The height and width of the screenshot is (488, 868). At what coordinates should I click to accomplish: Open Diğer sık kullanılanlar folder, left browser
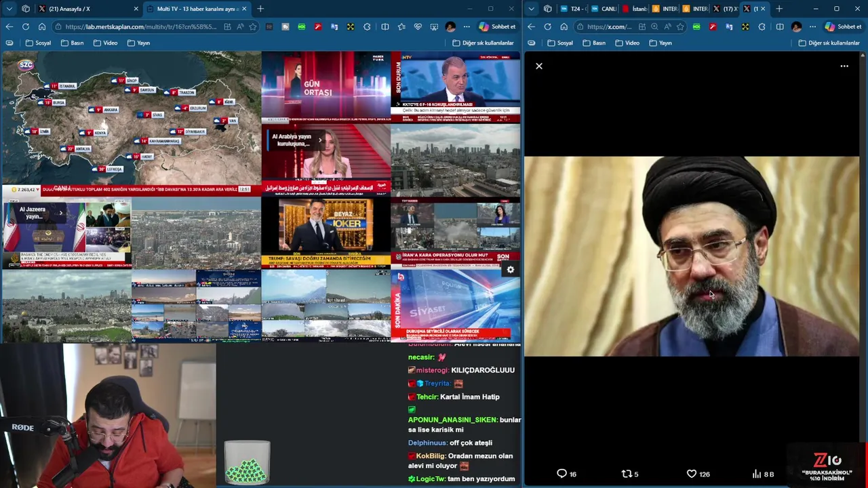click(x=483, y=43)
